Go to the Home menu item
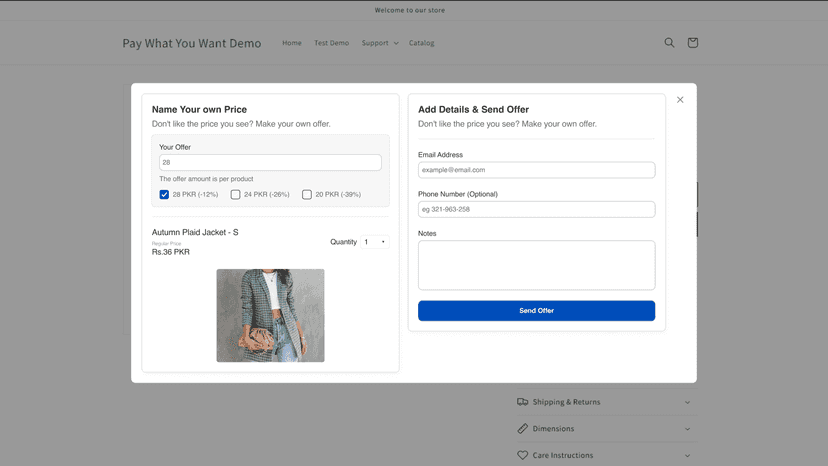 click(291, 43)
